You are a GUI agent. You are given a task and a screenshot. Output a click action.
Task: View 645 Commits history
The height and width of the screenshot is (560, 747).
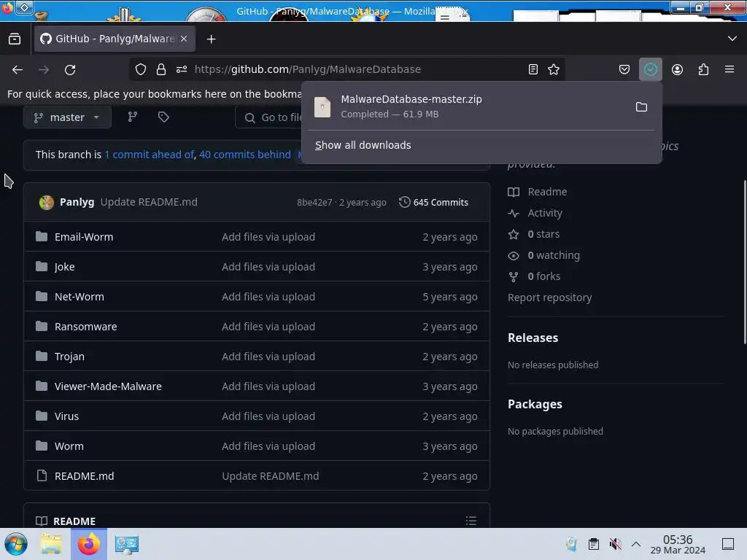click(433, 203)
